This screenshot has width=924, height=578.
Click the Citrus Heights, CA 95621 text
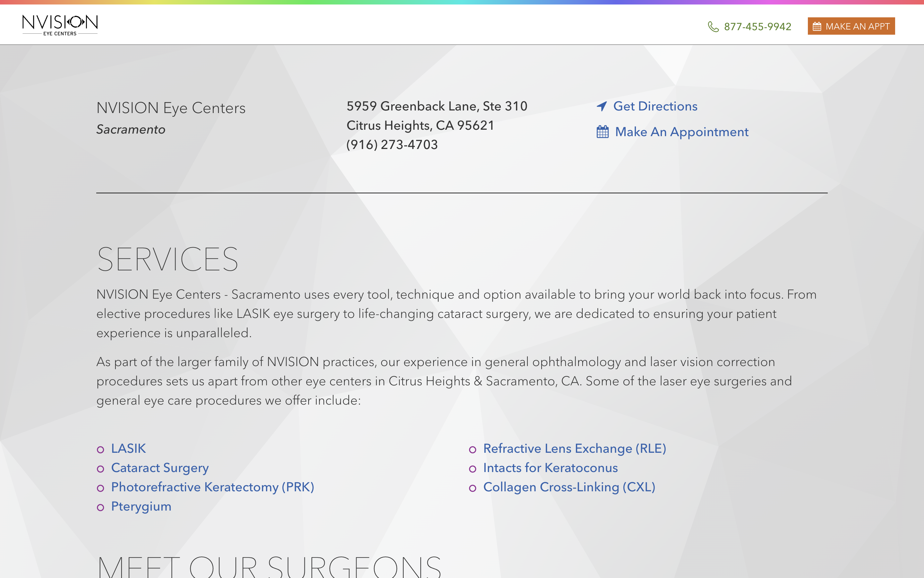tap(420, 125)
